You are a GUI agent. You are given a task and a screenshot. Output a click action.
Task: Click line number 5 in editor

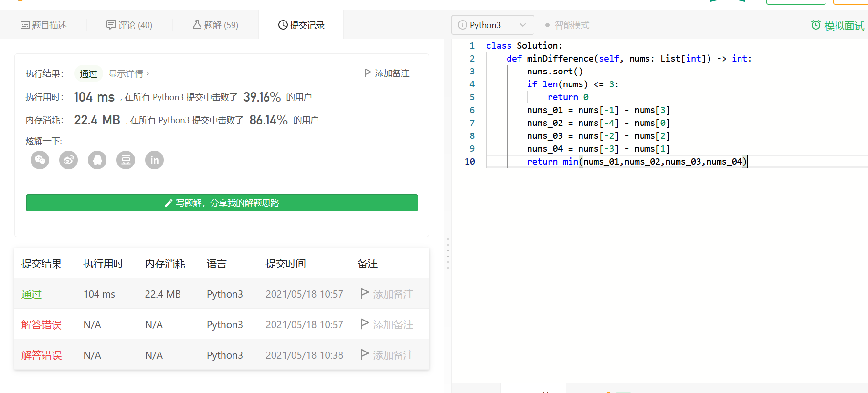point(472,97)
